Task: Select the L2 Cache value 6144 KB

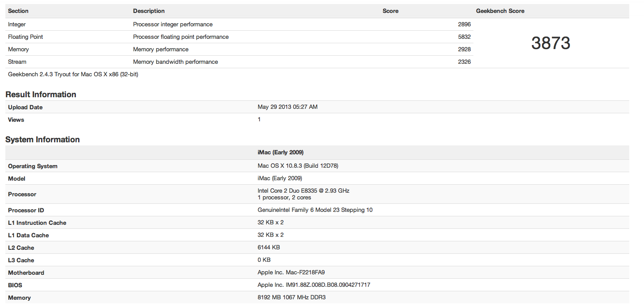Action: coord(269,248)
